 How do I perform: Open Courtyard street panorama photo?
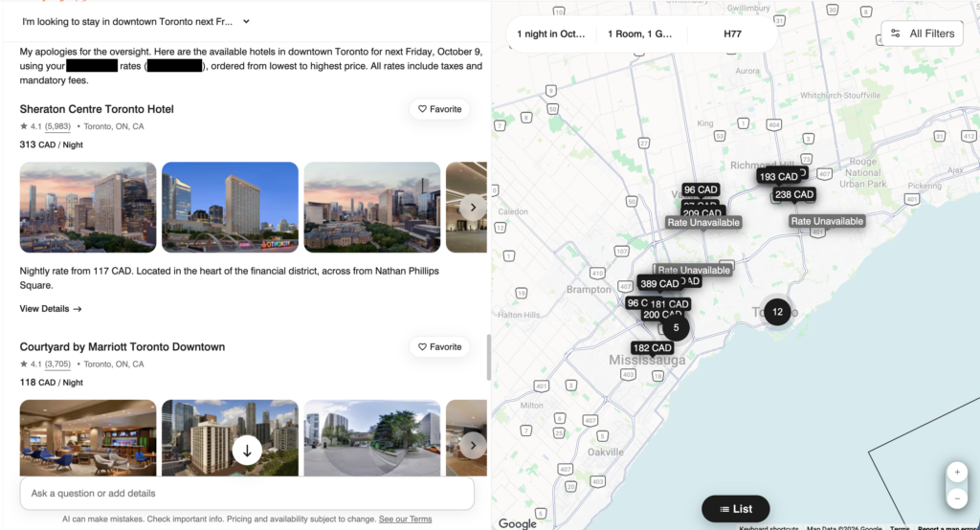click(372, 438)
